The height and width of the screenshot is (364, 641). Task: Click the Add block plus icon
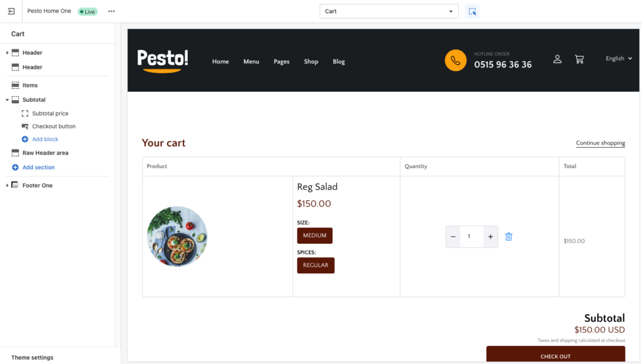[25, 139]
